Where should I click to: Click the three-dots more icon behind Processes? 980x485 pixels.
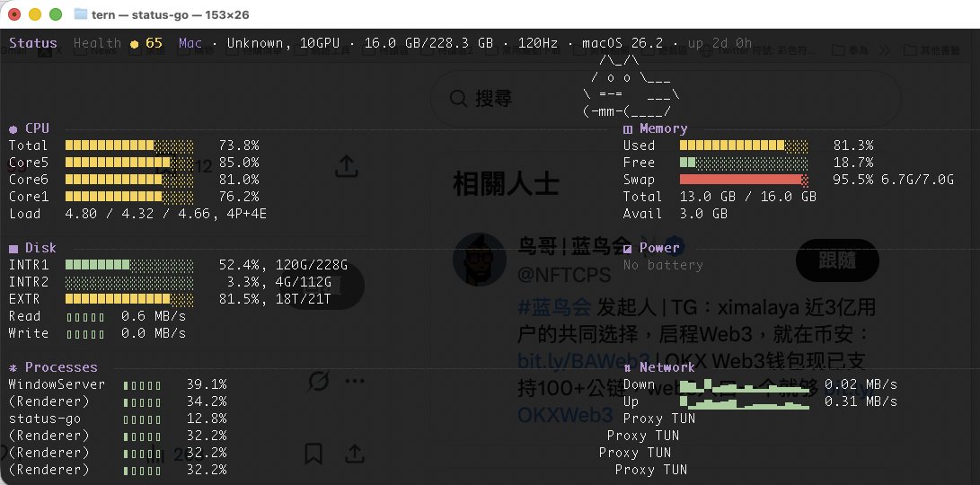(x=355, y=381)
